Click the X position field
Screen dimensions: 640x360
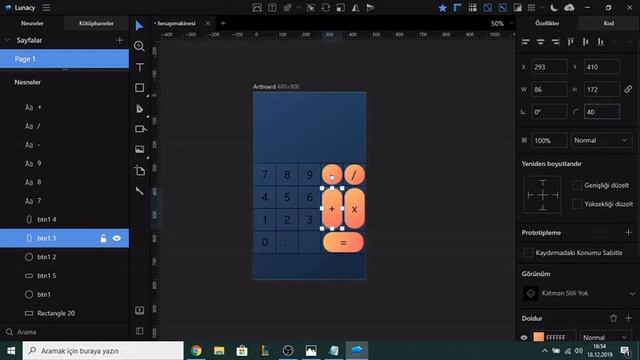(x=549, y=67)
